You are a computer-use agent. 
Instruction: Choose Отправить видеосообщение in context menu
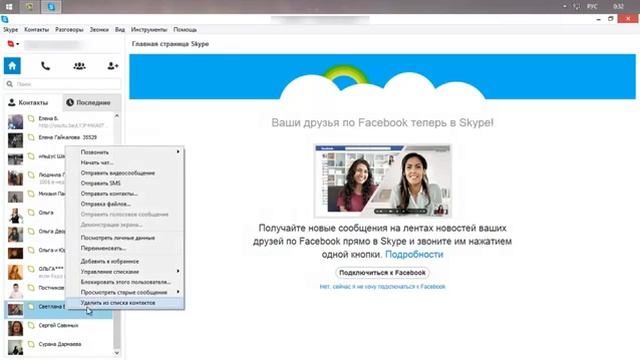coord(125,173)
